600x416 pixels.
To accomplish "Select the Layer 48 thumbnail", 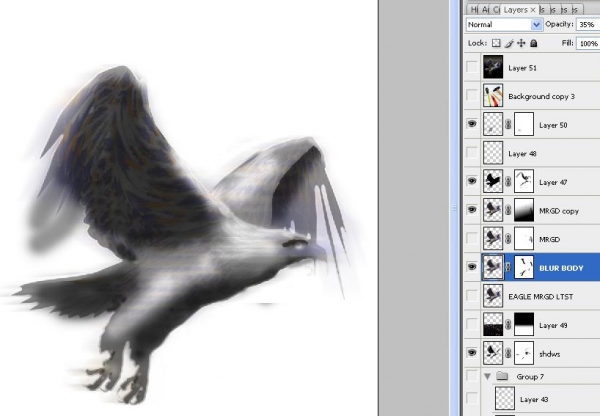I will coord(493,153).
